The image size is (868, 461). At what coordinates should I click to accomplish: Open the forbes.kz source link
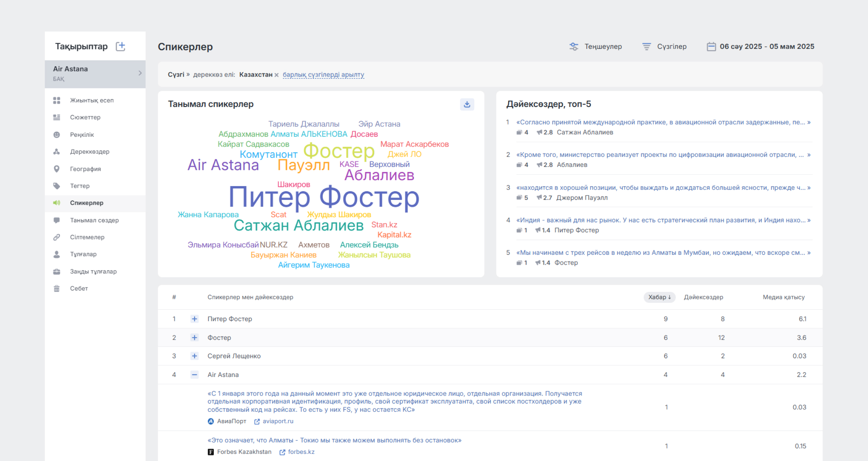pos(301,452)
